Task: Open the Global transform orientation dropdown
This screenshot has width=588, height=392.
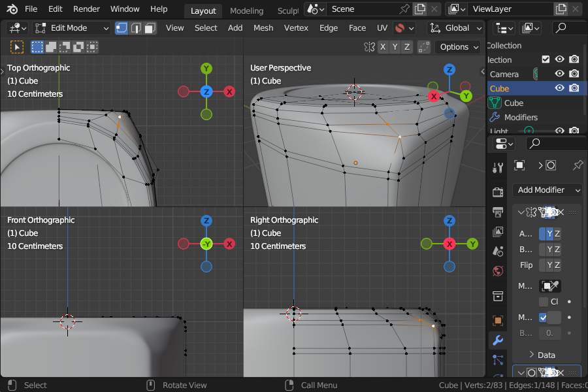Action: coord(455,28)
